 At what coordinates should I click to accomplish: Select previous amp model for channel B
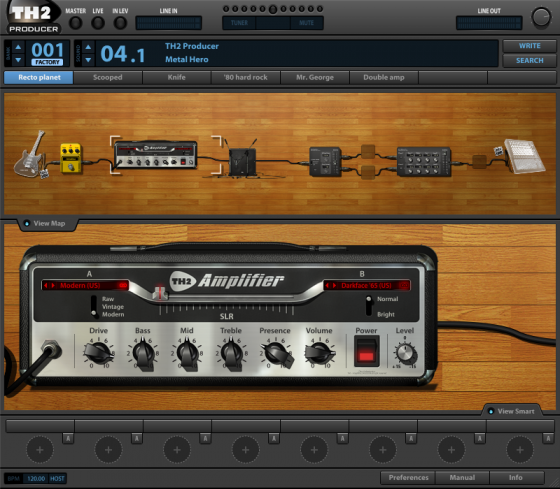(327, 285)
